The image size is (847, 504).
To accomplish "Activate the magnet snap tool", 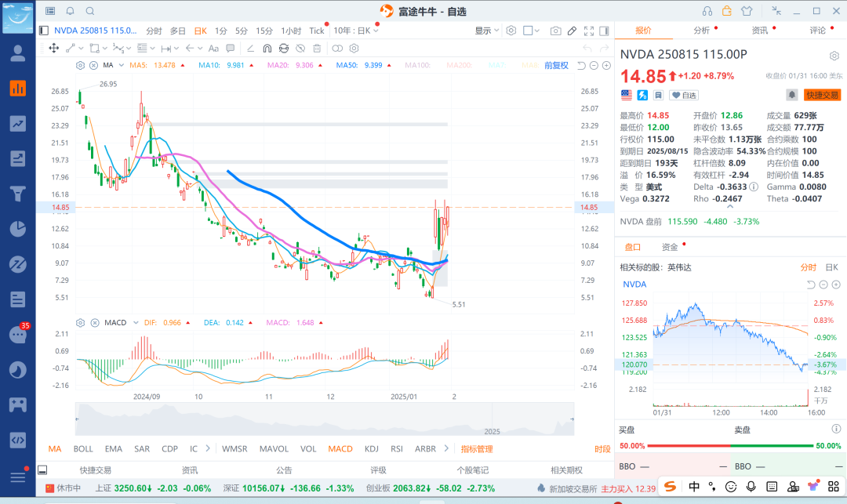I will coord(267,48).
